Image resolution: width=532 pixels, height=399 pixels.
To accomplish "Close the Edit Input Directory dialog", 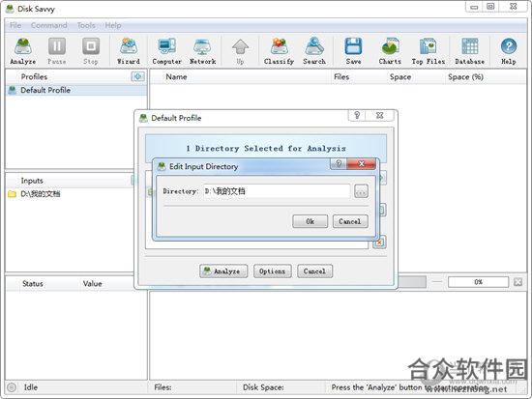I will 361,163.
